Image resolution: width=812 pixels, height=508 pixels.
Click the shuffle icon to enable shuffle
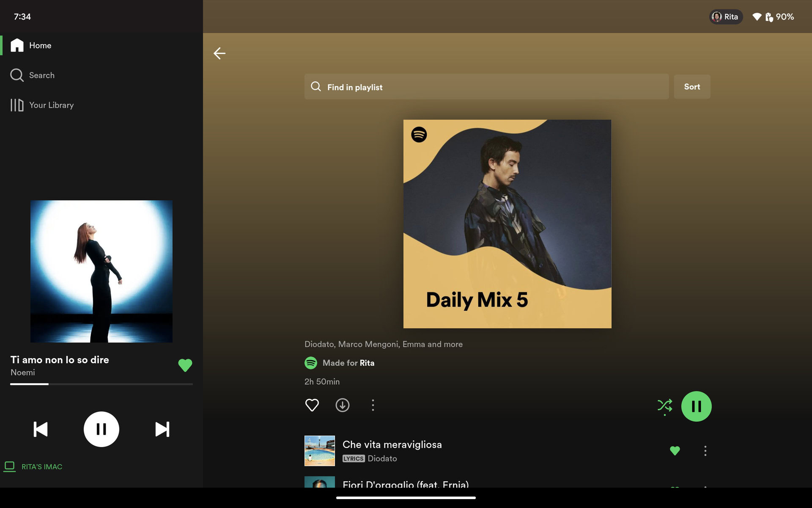(x=664, y=405)
